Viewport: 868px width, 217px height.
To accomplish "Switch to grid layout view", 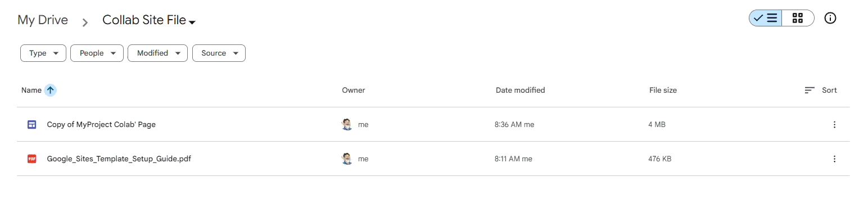I will pos(798,18).
